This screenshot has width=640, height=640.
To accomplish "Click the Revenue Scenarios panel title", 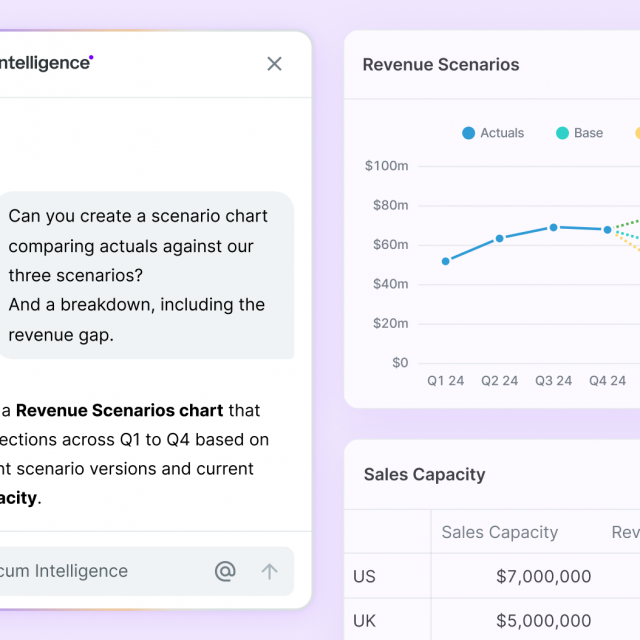I will pyautogui.click(x=441, y=65).
